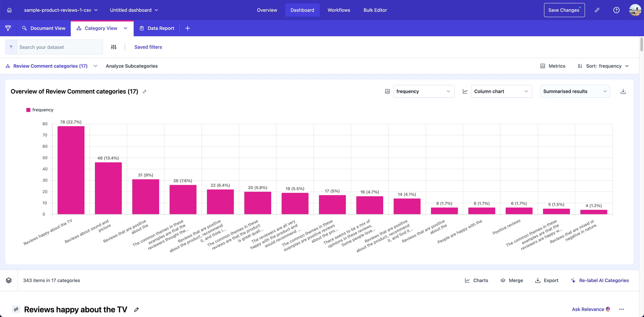This screenshot has width=644, height=317.
Task: Expand the Summarised results dropdown
Action: (575, 91)
